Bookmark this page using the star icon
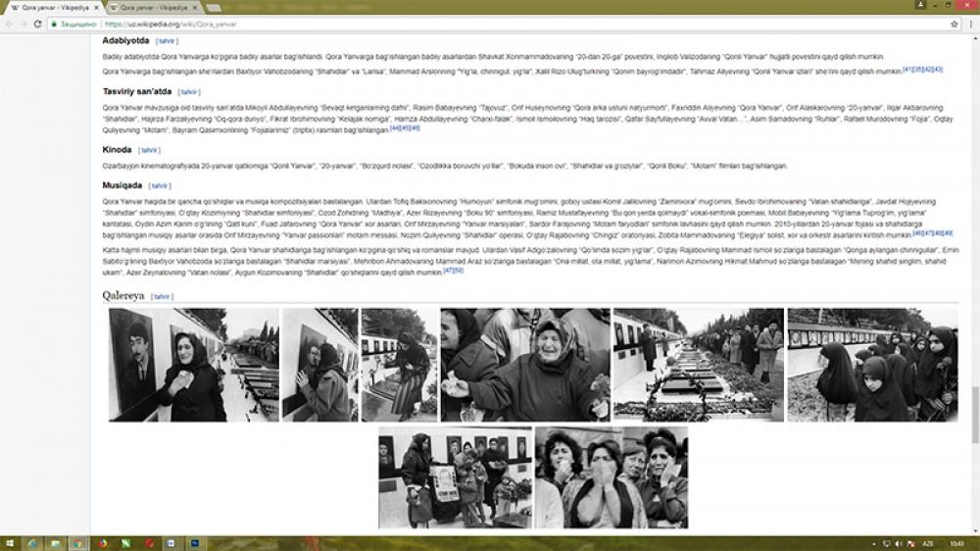The image size is (980, 551). [954, 24]
